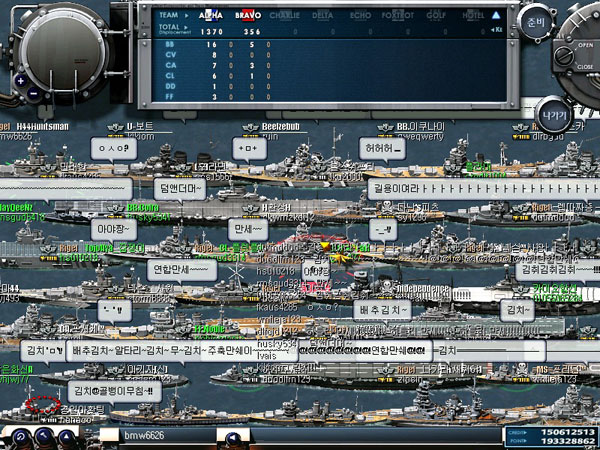Expand team list with the triangle arrow
This screenshot has width=600, height=450.
(497, 16)
